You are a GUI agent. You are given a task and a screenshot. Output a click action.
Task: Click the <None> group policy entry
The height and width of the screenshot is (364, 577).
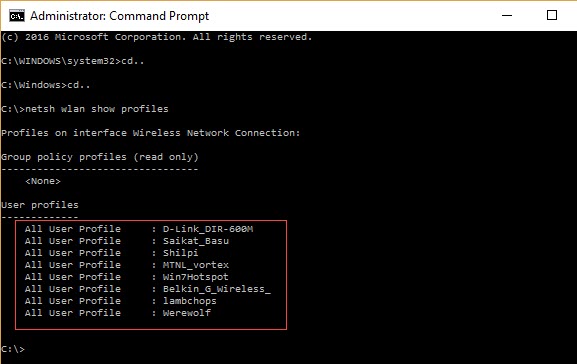click(43, 181)
